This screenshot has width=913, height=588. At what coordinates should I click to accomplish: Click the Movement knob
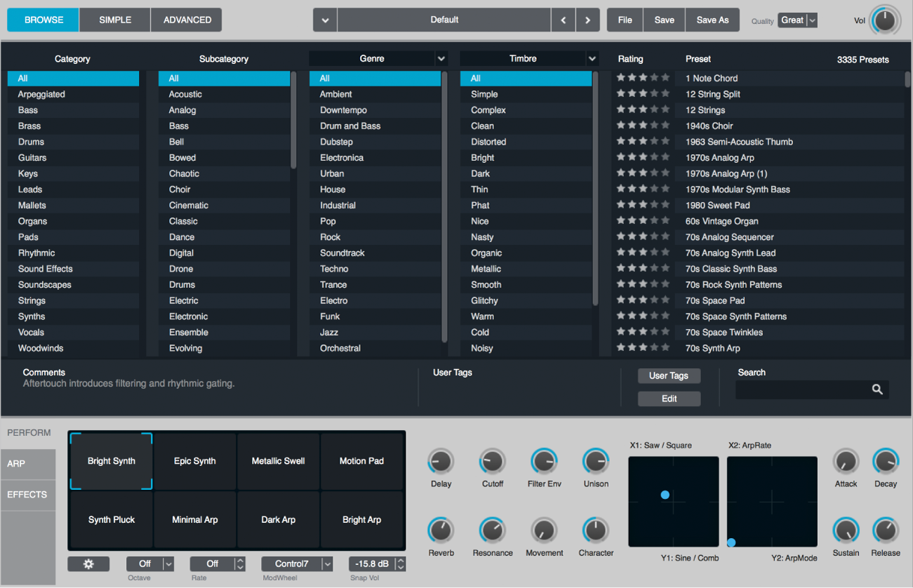tap(544, 530)
